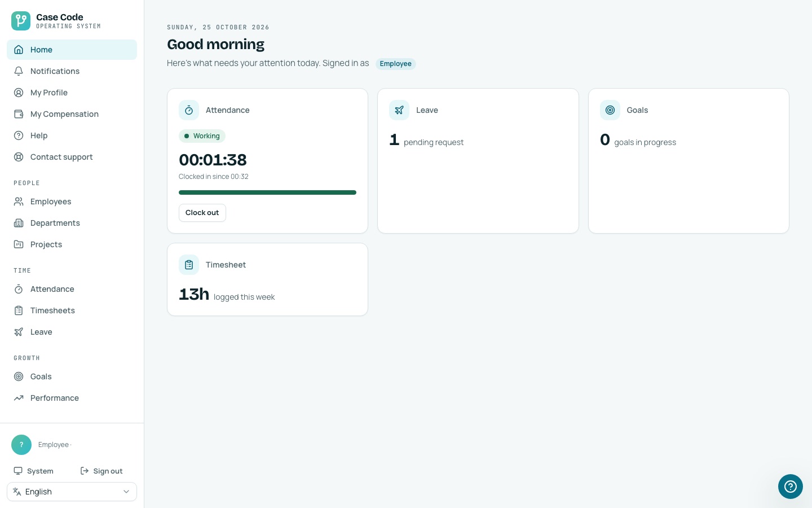
Task: Go to Home in the sidebar
Action: coord(72,50)
